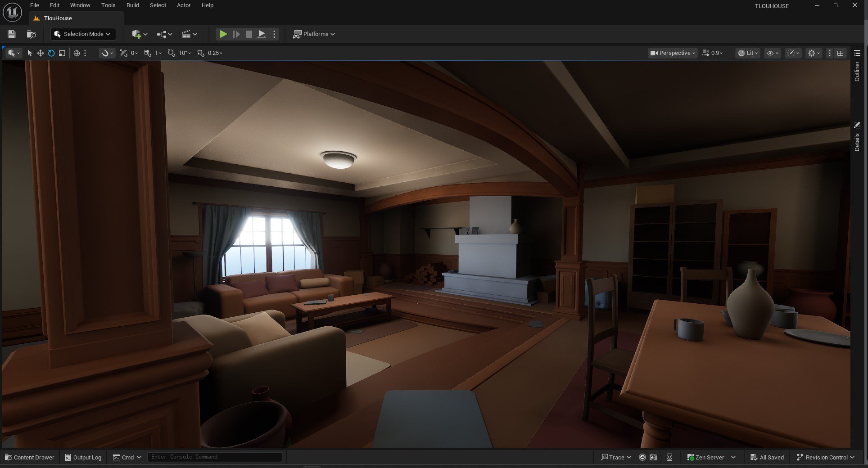The width and height of the screenshot is (868, 468).
Task: Open the surface snapping dropdown
Action: click(107, 53)
